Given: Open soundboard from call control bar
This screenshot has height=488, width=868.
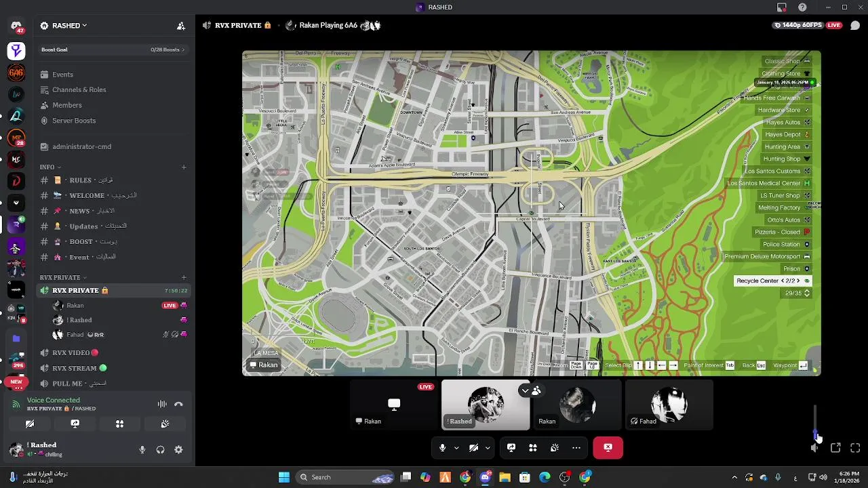Looking at the screenshot, I should pyautogui.click(x=555, y=447).
